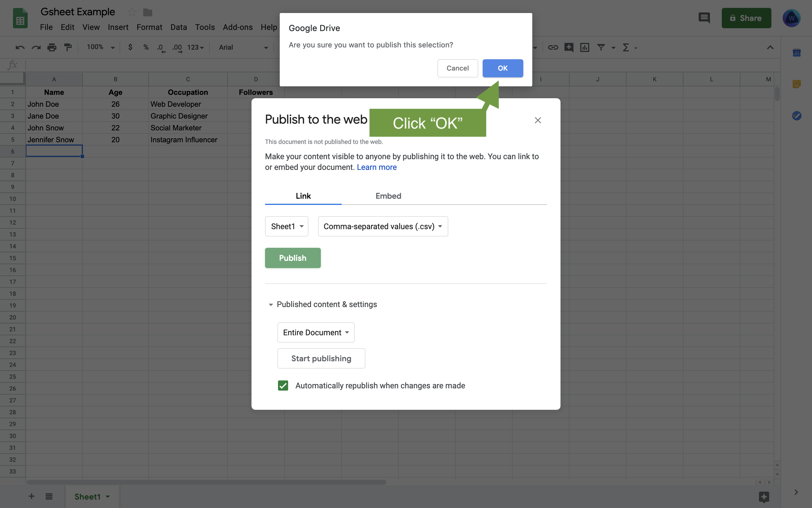Click the Insert link icon
Viewport: 812px width, 508px height.
click(553, 47)
